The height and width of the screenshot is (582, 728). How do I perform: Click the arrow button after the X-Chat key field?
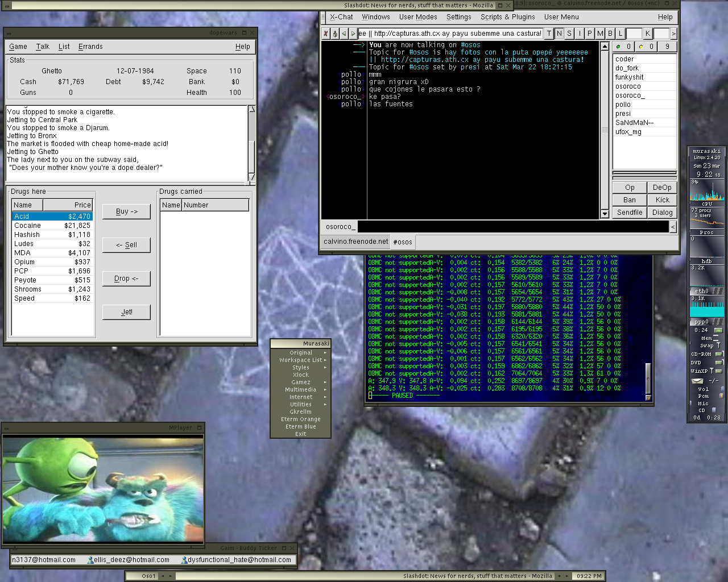click(673, 34)
